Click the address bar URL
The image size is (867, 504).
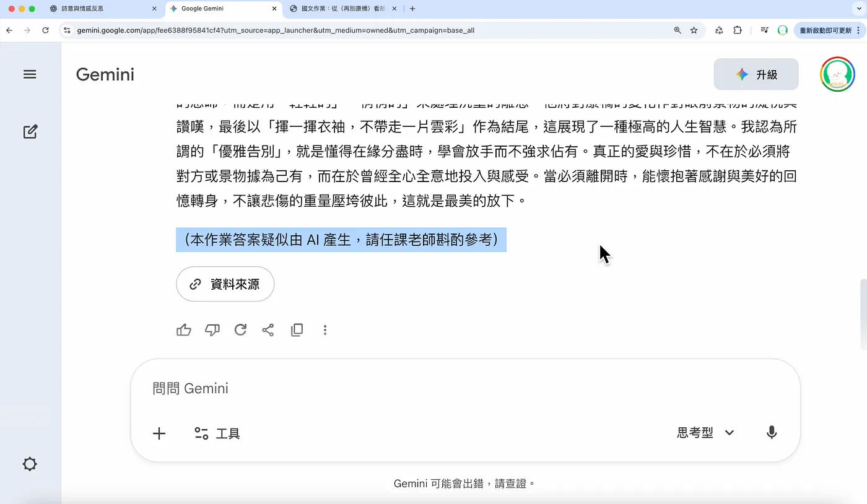pyautogui.click(x=276, y=30)
